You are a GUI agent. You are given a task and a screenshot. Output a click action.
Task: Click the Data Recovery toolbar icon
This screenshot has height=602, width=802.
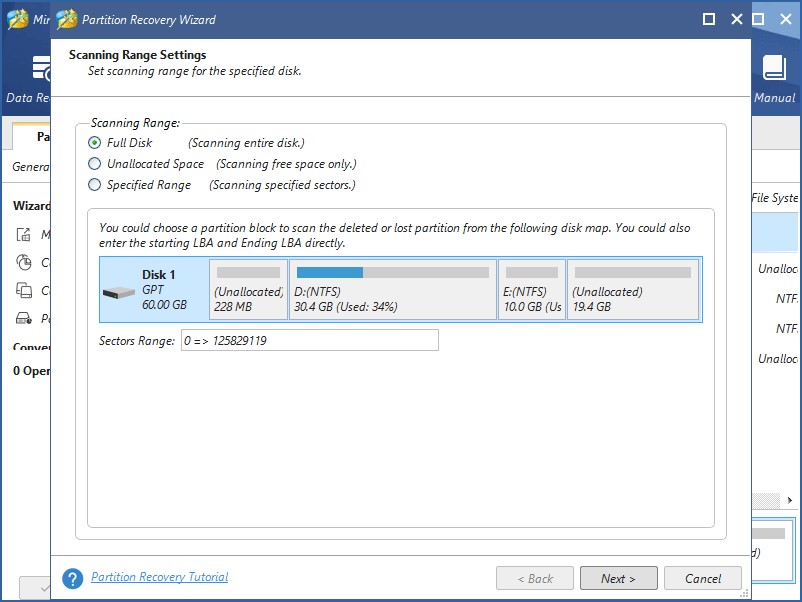(40, 68)
